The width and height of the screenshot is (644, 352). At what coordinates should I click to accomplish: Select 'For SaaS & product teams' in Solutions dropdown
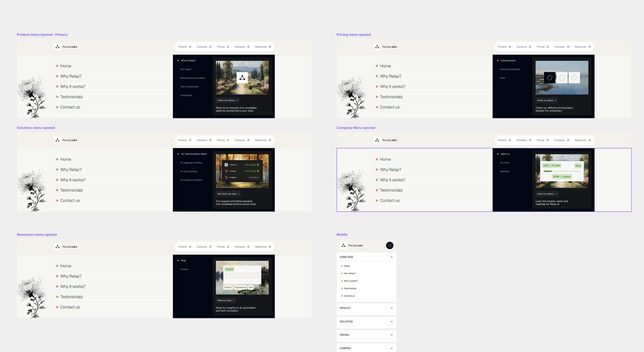(194, 154)
